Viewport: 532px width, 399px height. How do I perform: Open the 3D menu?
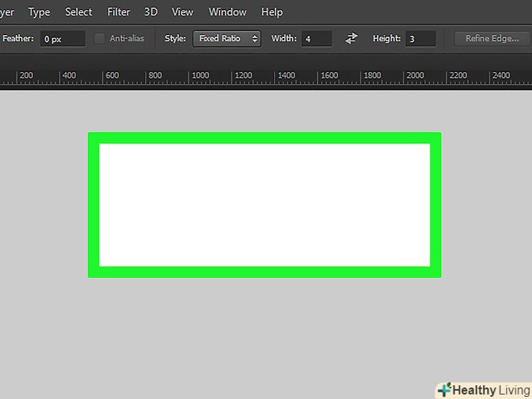click(x=151, y=12)
